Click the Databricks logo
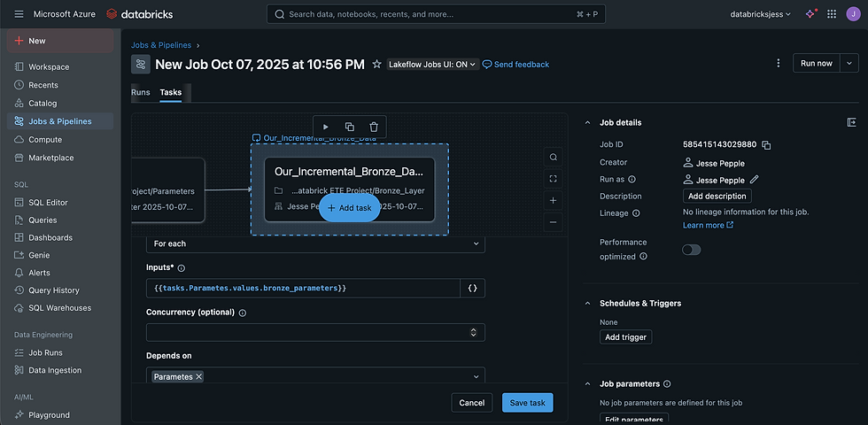The image size is (868, 425). coord(140,14)
